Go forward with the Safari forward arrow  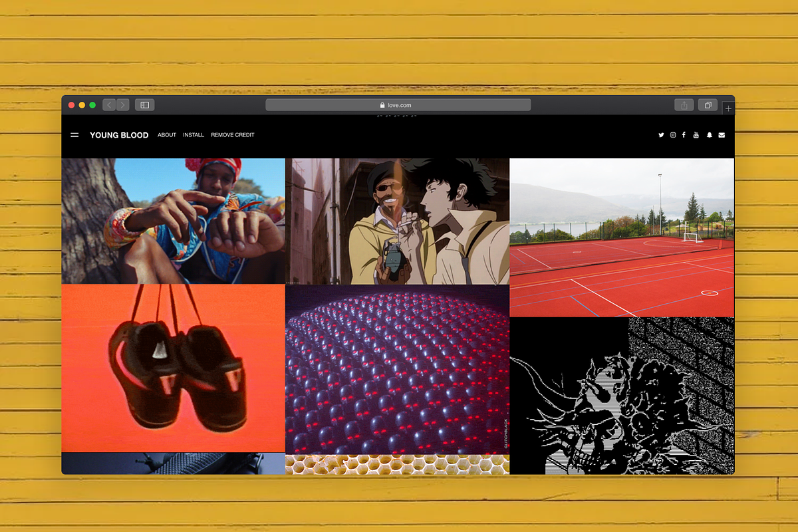(122, 105)
